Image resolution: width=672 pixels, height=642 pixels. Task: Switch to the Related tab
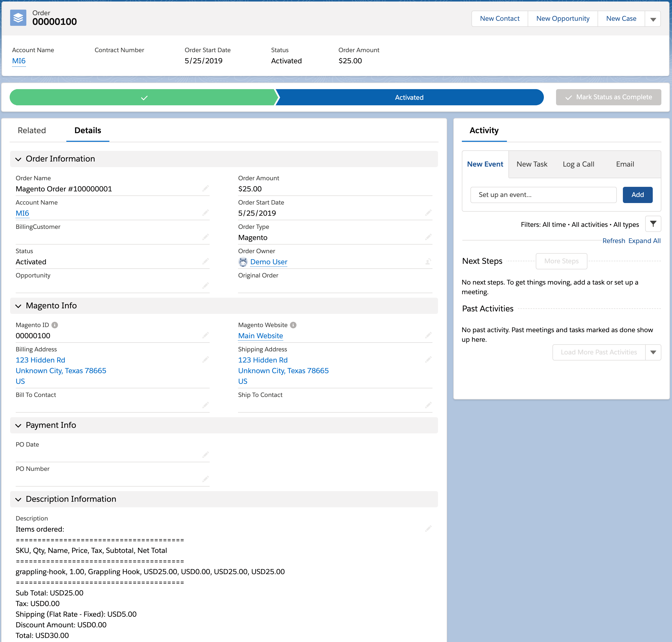[x=32, y=130]
